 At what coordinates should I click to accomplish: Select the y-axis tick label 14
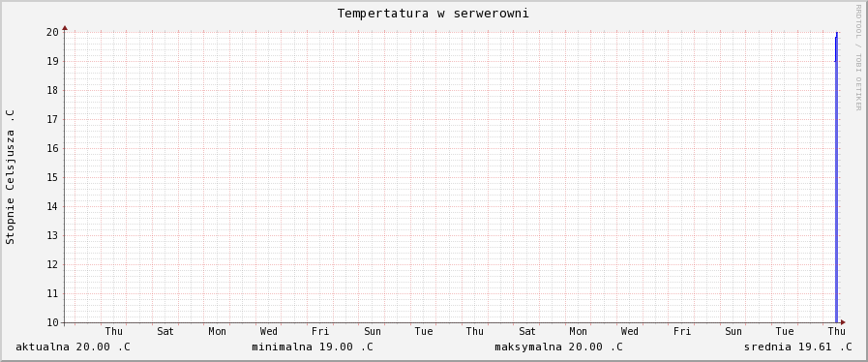point(52,206)
